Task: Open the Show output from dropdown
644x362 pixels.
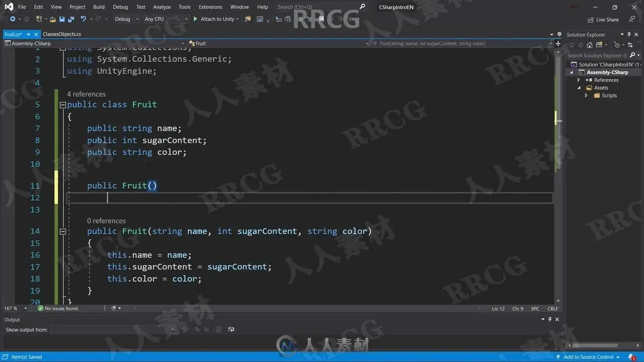Action: click(113, 329)
